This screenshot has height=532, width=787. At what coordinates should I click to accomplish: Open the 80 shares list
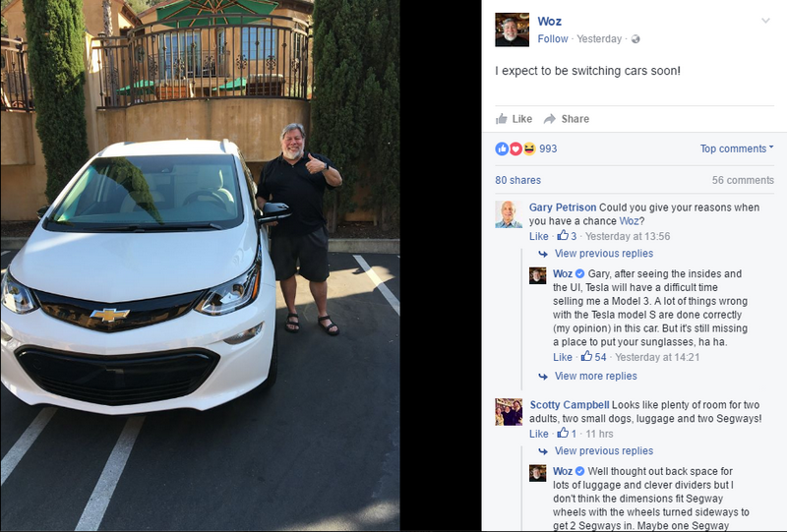pos(518,180)
